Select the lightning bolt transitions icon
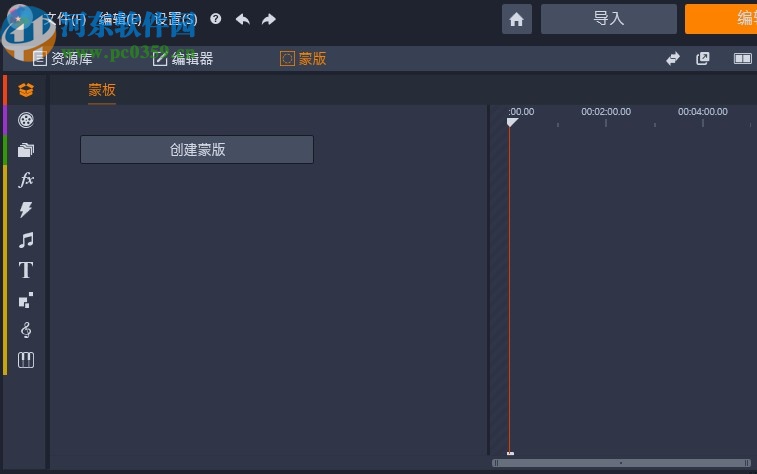 coord(26,209)
